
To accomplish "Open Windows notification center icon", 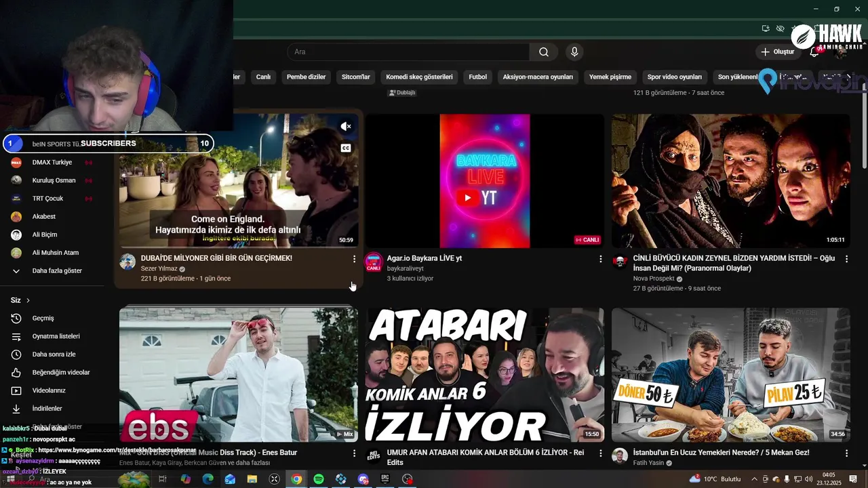I will point(853,479).
